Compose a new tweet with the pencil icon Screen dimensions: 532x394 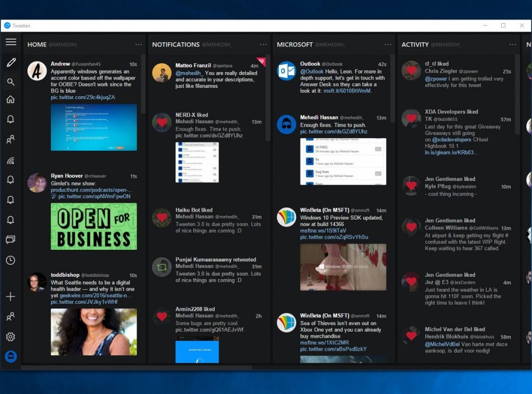click(x=11, y=62)
